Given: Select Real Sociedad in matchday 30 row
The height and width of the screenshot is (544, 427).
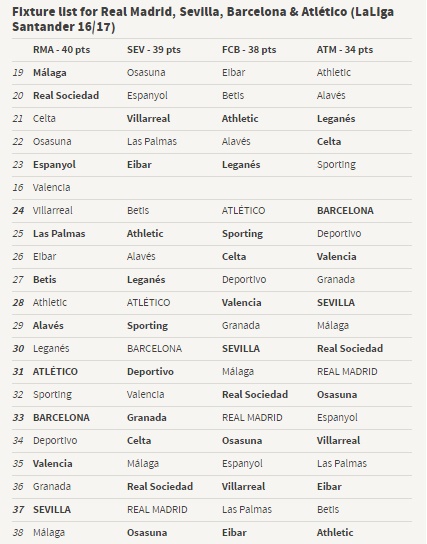Looking at the screenshot, I should pyautogui.click(x=350, y=348).
